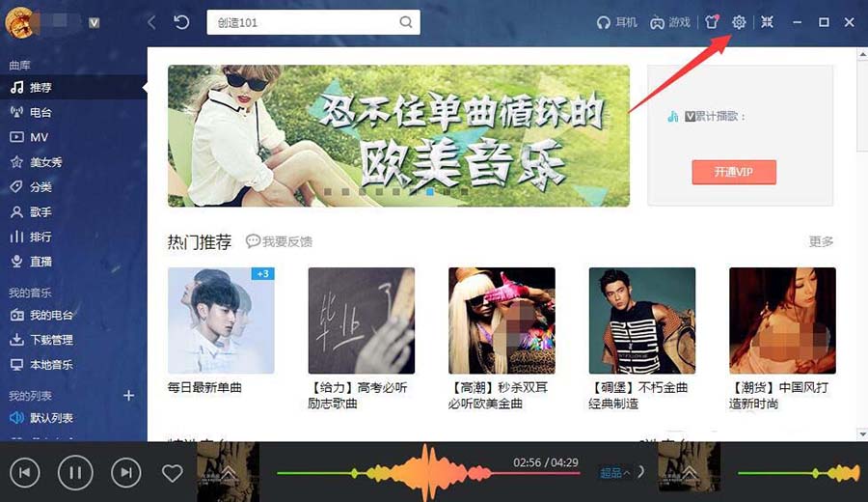Open the 更多 link
This screenshot has width=868, height=502.
pos(821,241)
